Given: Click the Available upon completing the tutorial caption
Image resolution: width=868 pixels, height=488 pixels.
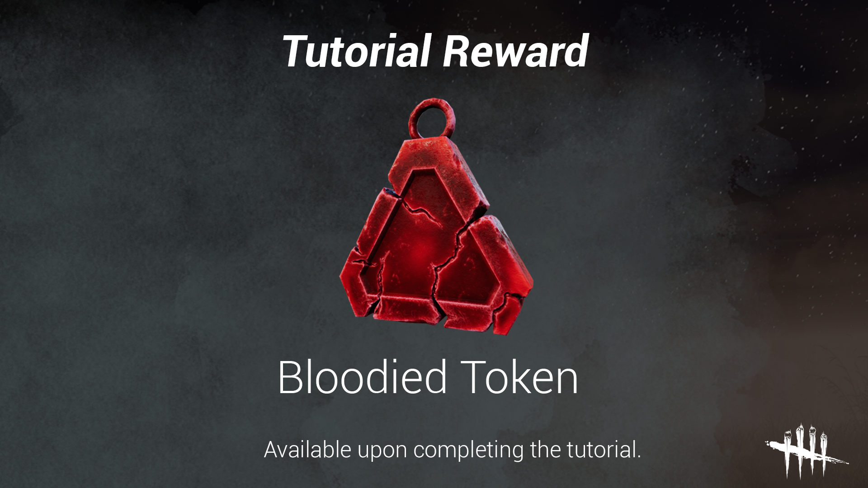Looking at the screenshot, I should click(x=453, y=450).
